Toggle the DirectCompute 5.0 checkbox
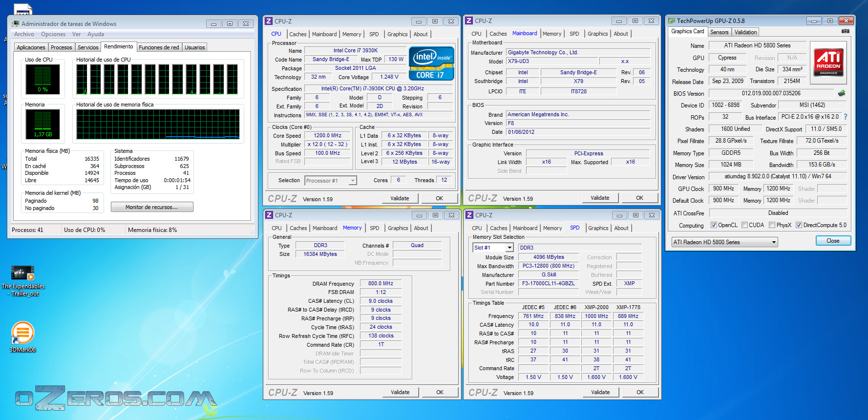 pos(799,225)
